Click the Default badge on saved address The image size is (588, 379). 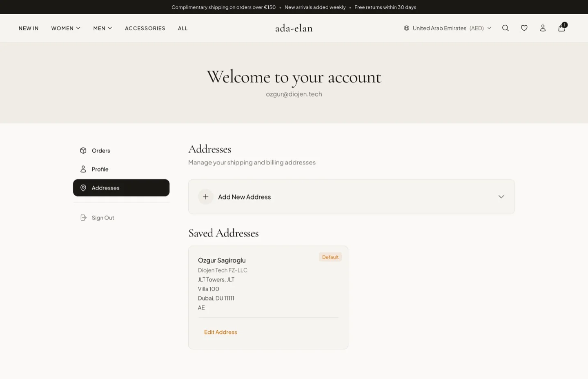330,257
